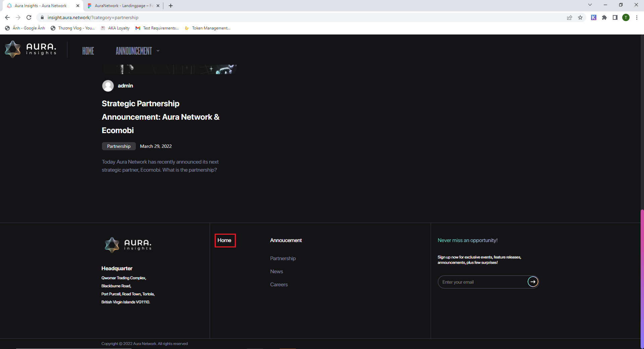Close the AuraNetwork Landingpage Figma tab
This screenshot has height=349, width=644.
click(x=158, y=6)
